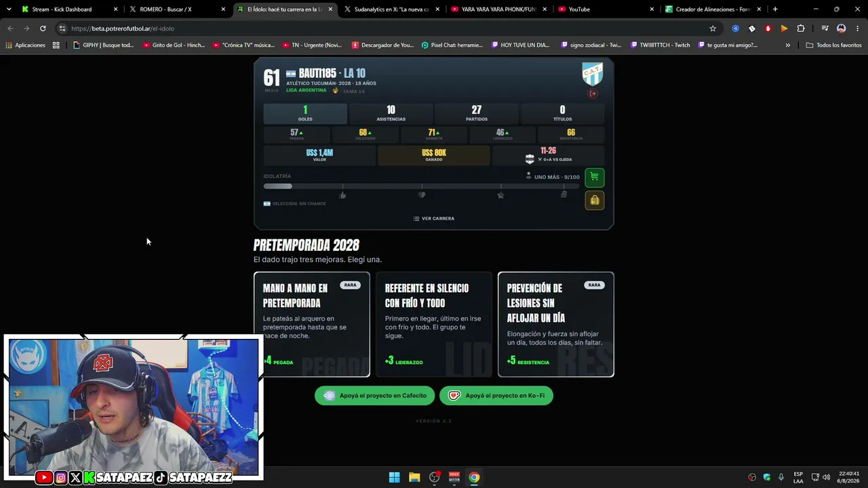
Task: Click the thumbs-up idolatría milestone
Action: 342,195
